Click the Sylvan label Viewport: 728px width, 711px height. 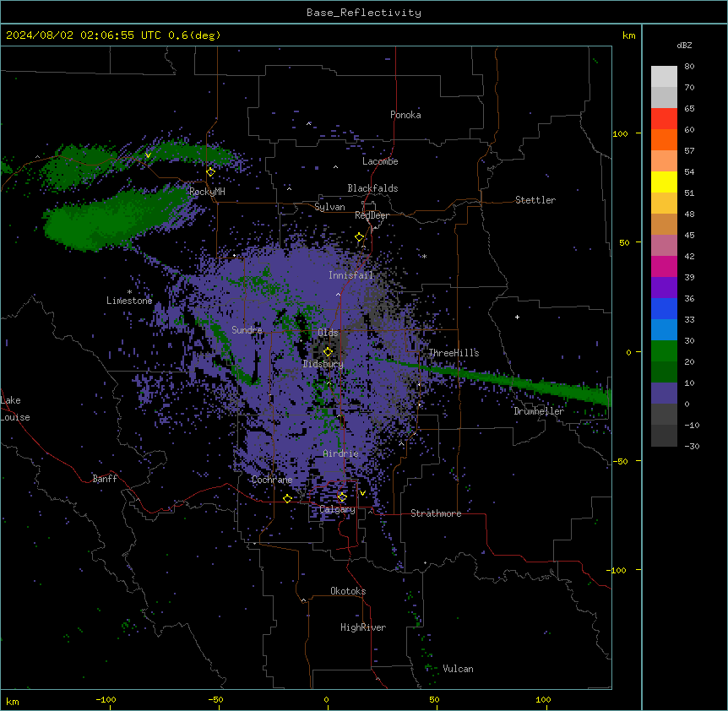(x=329, y=207)
